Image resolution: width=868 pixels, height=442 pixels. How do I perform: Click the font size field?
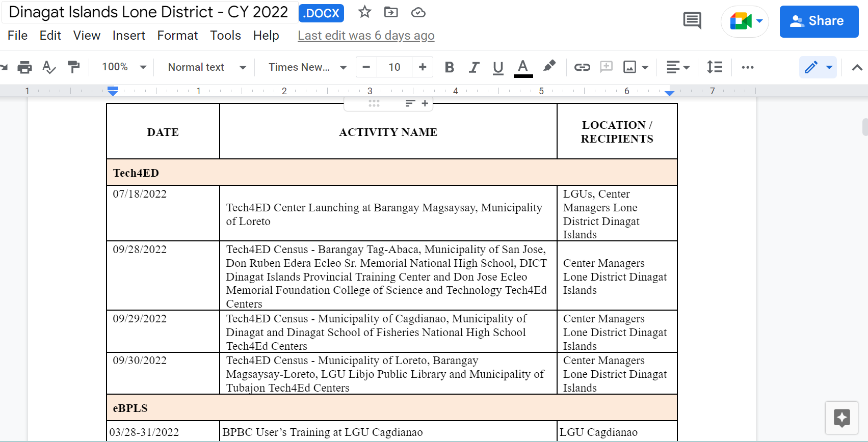tap(394, 67)
